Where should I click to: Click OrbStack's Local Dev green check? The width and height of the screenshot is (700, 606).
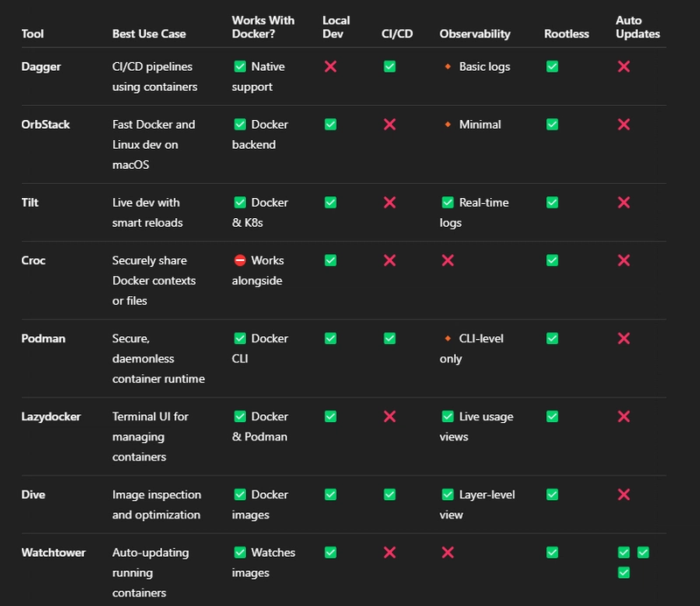pos(331,124)
